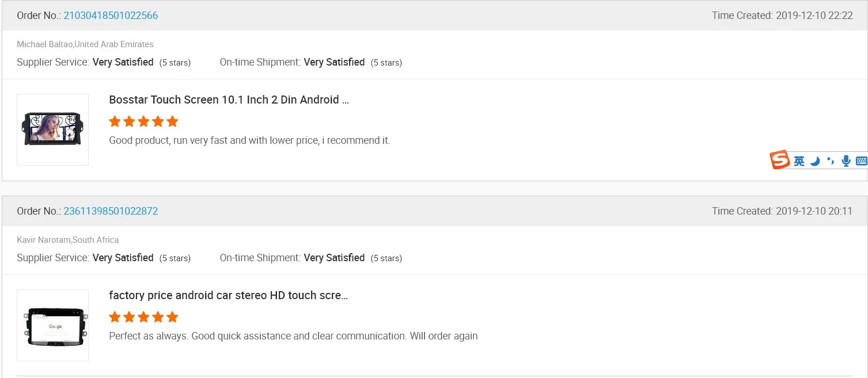Click the star rating under the car stereo
The image size is (868, 378).
click(143, 317)
